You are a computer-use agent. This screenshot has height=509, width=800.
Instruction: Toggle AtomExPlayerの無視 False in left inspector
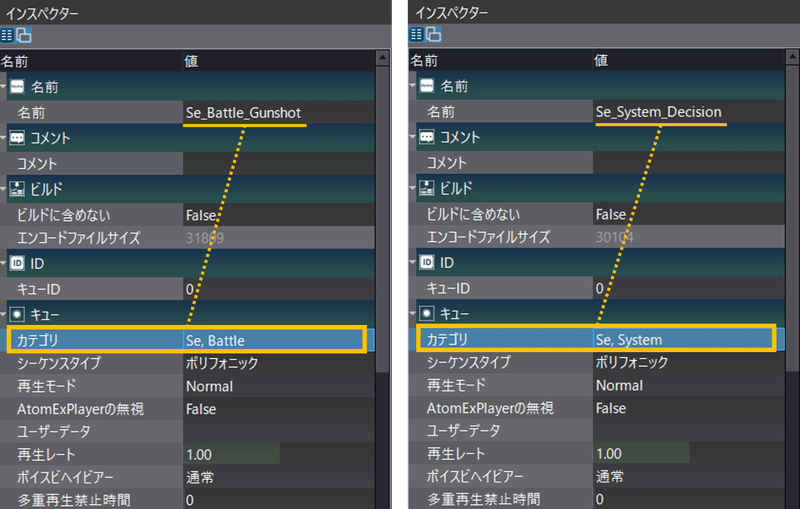pyautogui.click(x=279, y=409)
